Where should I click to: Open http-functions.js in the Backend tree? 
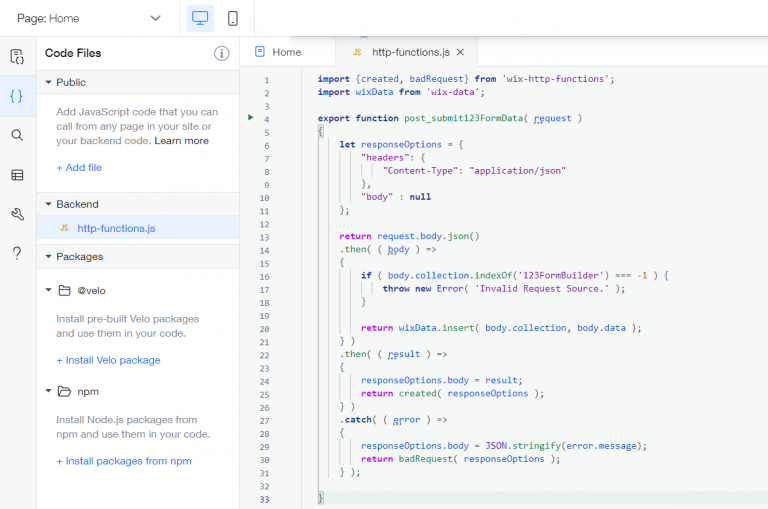138,228
